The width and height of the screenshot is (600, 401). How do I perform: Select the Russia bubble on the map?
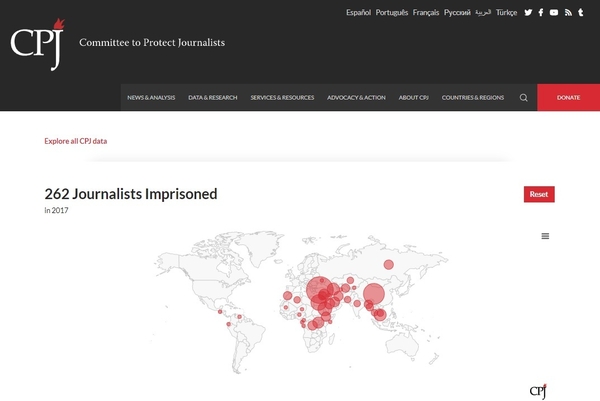388,264
